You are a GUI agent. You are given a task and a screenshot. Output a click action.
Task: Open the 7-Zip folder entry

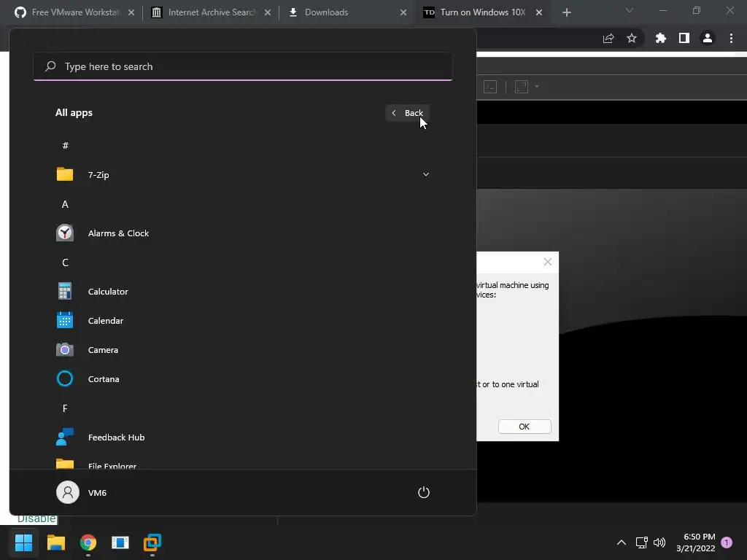tap(242, 175)
